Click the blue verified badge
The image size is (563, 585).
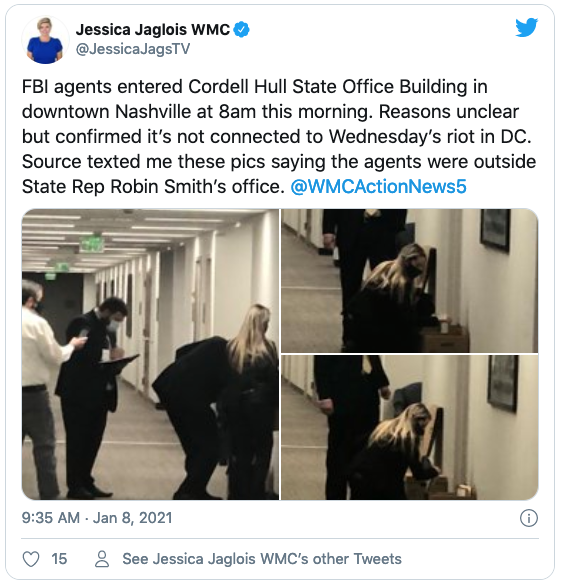[241, 30]
